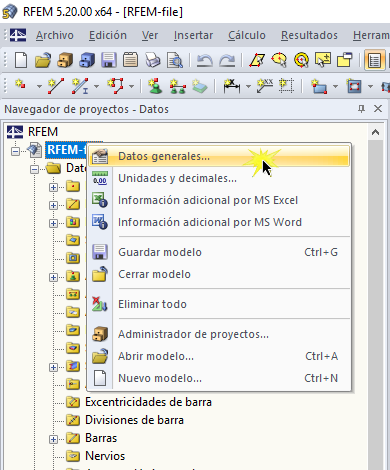Open the Cálculo menu
The height and width of the screenshot is (470, 390).
247,35
